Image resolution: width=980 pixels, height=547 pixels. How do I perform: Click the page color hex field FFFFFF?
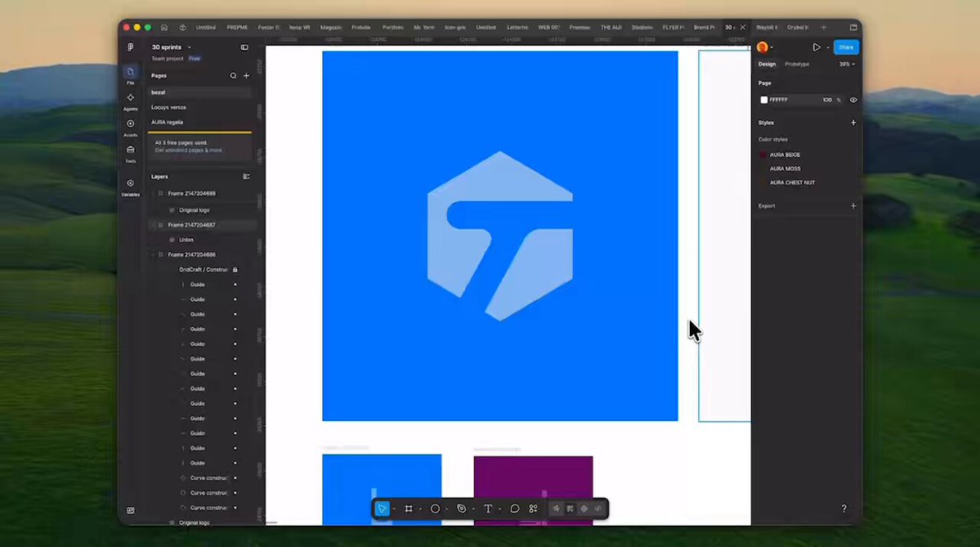click(x=778, y=100)
